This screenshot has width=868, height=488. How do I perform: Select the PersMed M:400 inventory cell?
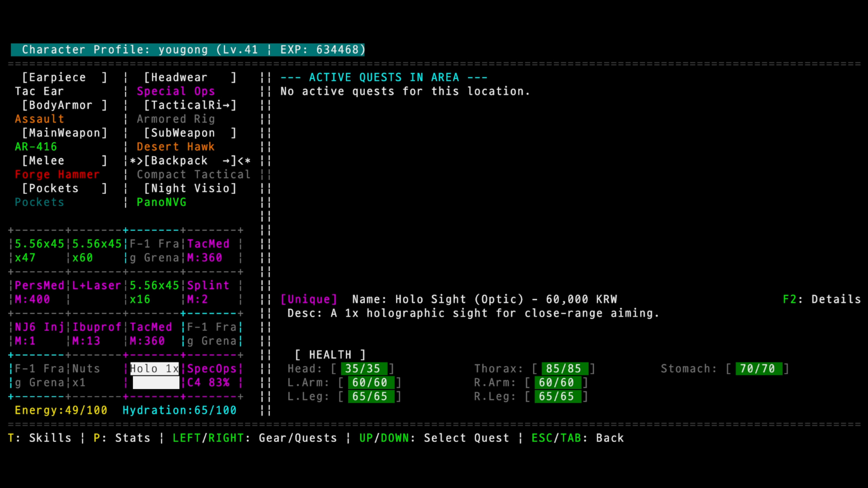(39, 292)
